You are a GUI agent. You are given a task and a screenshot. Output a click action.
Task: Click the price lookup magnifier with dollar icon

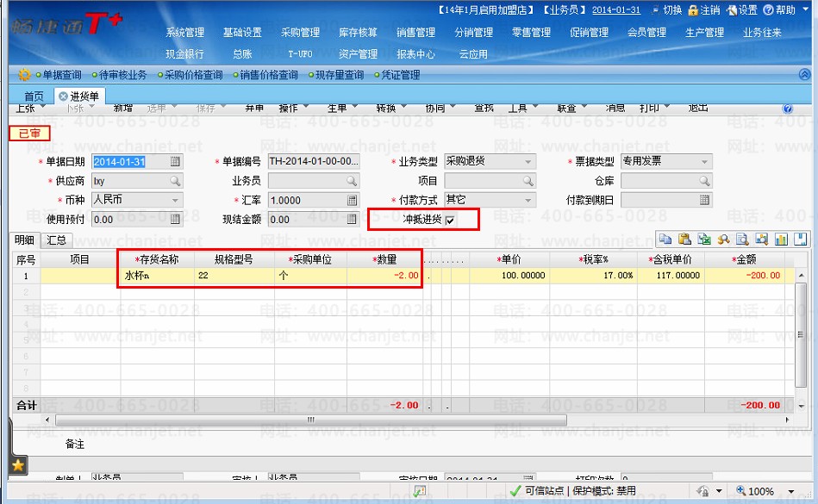point(723,239)
